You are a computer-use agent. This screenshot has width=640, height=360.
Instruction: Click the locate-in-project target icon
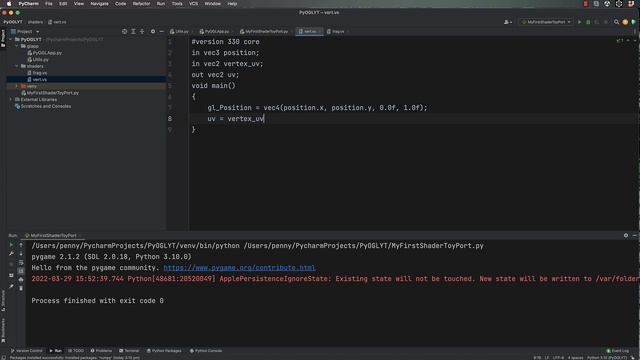[x=124, y=31]
